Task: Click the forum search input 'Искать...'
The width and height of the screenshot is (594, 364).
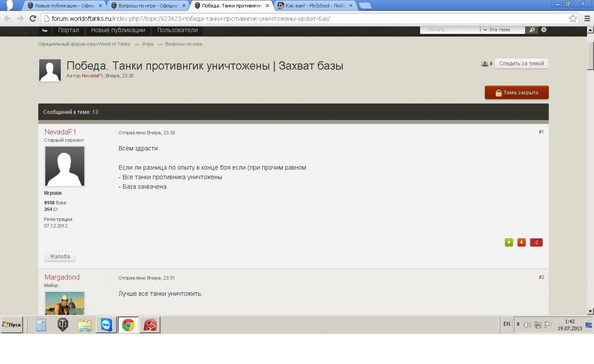Action: coord(450,30)
